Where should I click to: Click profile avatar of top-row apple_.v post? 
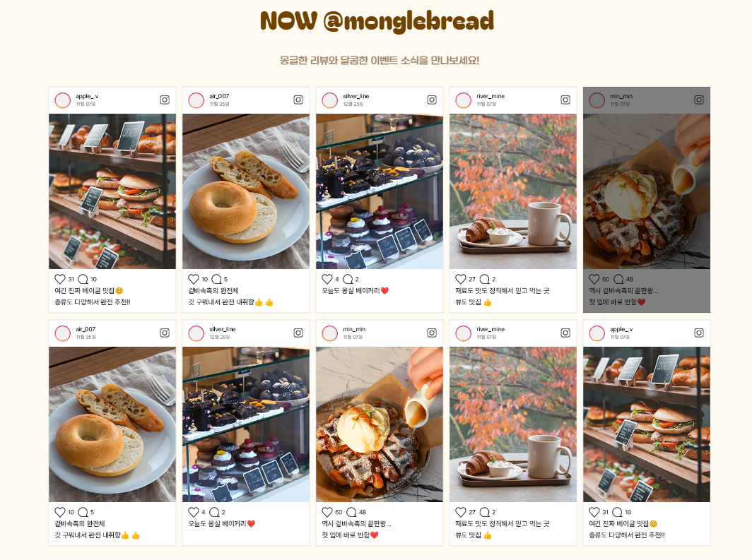tap(63, 100)
